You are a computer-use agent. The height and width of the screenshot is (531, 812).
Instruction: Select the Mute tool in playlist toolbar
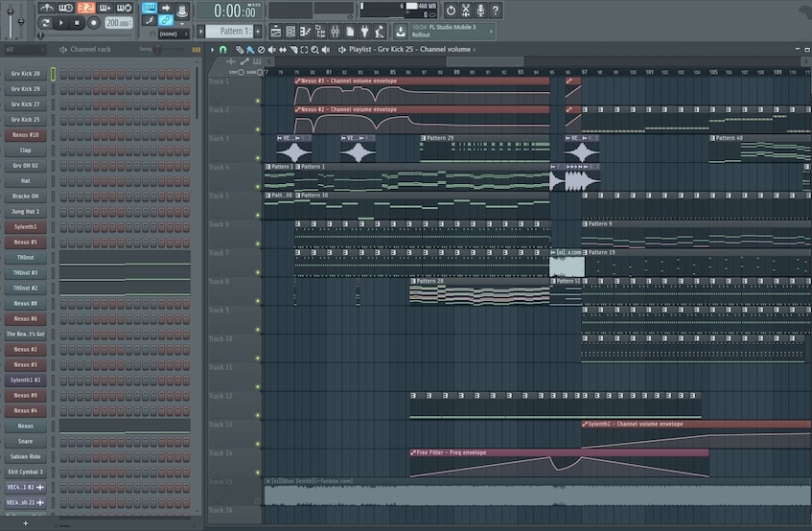click(271, 50)
